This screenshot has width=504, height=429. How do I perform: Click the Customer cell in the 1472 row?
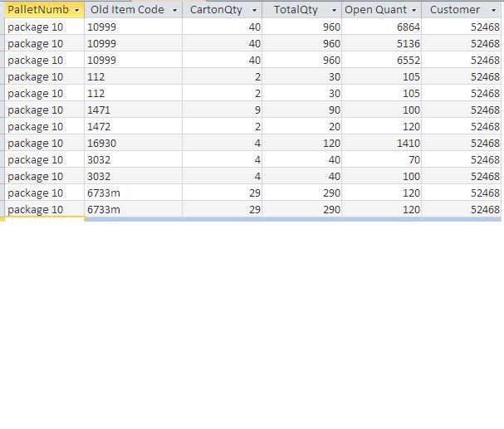point(461,126)
